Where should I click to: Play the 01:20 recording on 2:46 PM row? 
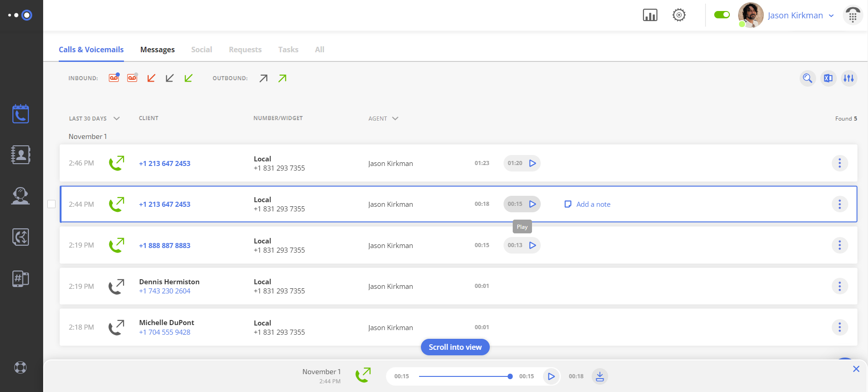click(532, 163)
